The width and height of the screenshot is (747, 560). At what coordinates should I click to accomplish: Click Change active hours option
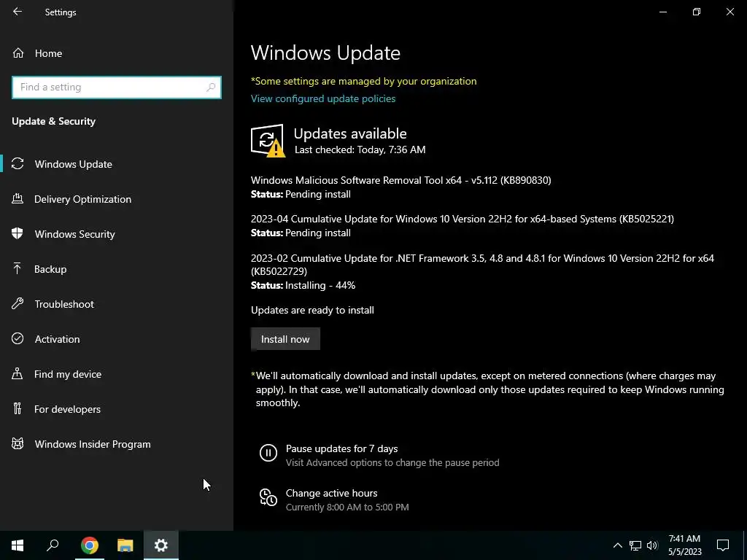pos(332,493)
